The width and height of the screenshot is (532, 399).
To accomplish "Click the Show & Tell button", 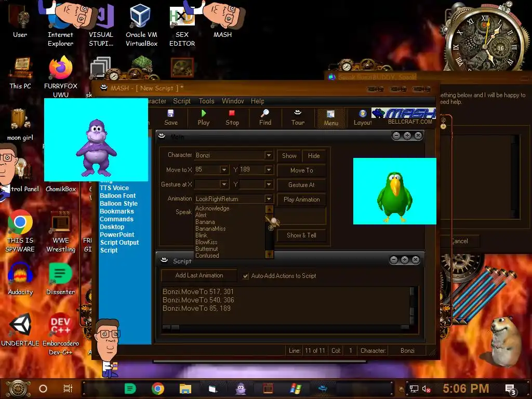I will click(x=302, y=235).
